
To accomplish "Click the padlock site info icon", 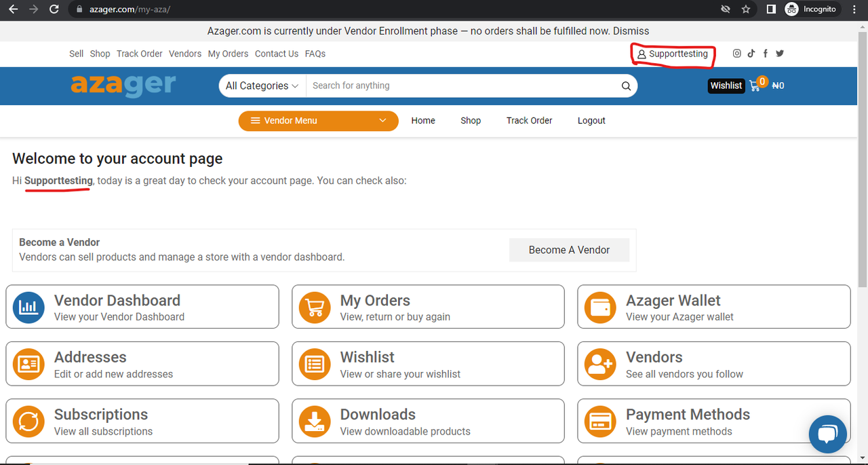I will coord(79,10).
